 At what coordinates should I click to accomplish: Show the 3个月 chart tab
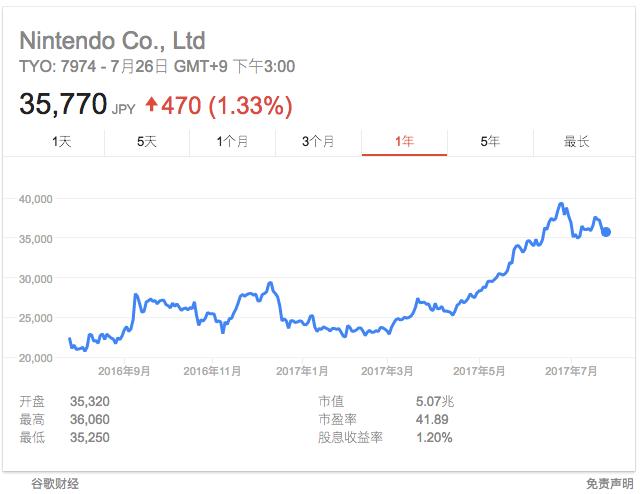318,142
